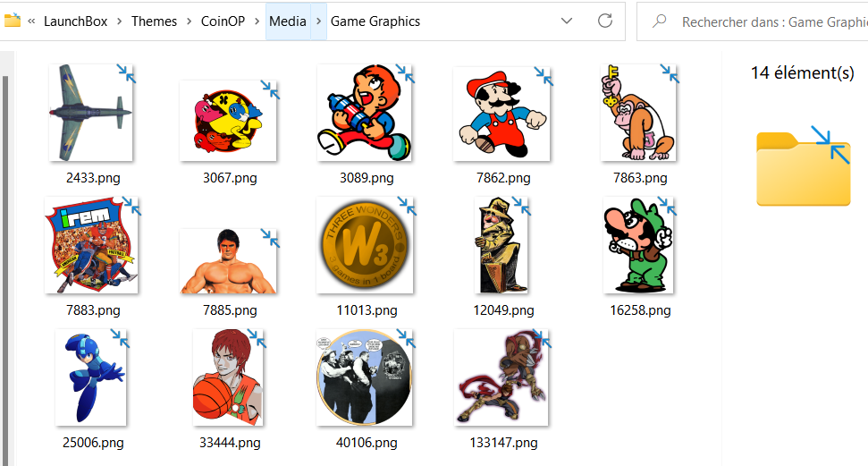Click the file name 3067.png
The width and height of the screenshot is (868, 466).
(x=230, y=178)
